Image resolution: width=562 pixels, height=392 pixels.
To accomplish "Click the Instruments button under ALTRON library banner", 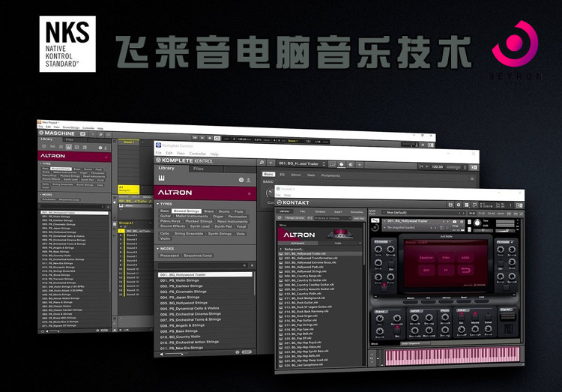I will (297, 243).
